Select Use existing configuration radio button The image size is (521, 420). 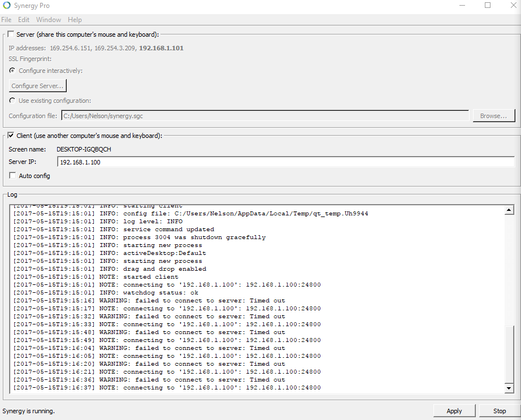tap(12, 101)
